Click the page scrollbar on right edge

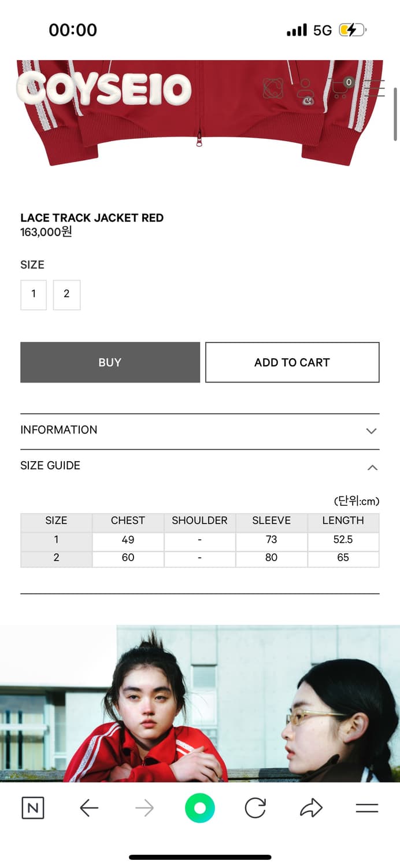pyautogui.click(x=395, y=114)
